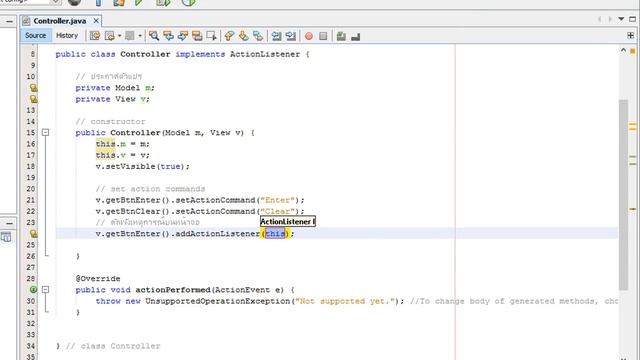Click the 'ActionListener l' parameter tooltip
Image resolution: width=640 pixels, height=360 pixels.
tap(288, 222)
